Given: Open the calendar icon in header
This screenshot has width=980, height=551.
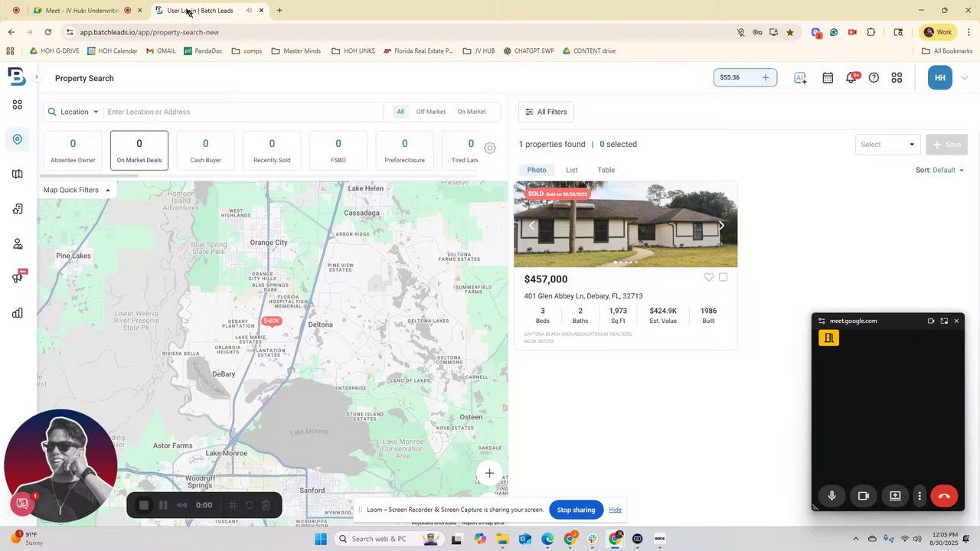Looking at the screenshot, I should point(828,78).
